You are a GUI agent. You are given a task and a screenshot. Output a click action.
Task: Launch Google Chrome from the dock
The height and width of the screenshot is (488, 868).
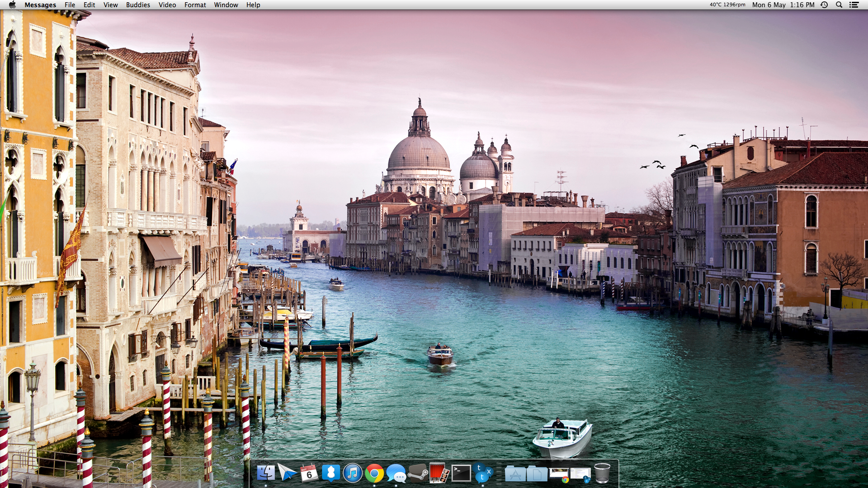pyautogui.click(x=374, y=473)
